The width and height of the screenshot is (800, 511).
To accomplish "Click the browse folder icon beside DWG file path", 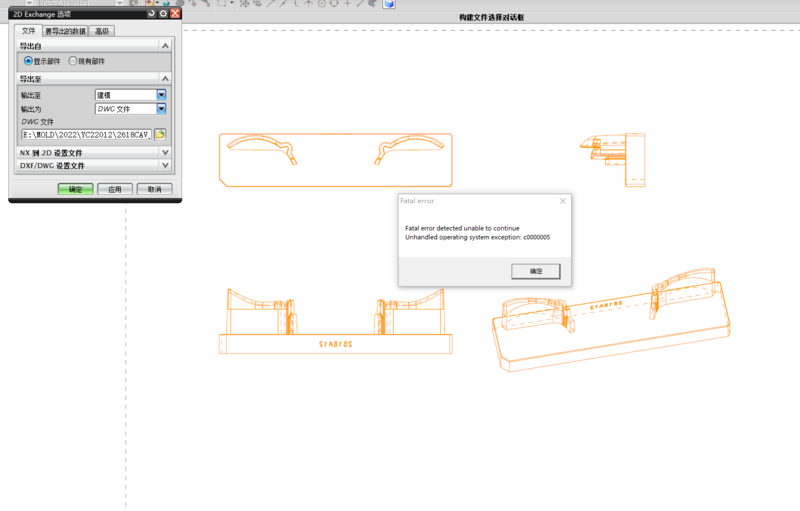I will [160, 134].
